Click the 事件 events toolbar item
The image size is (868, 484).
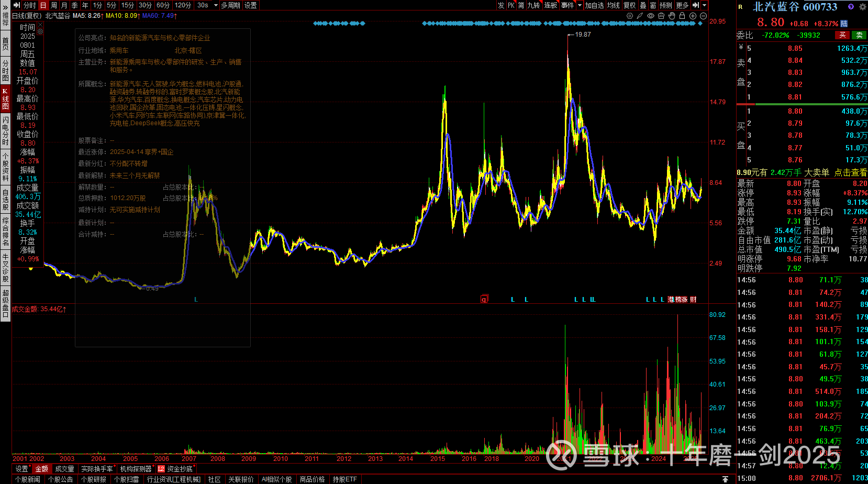click(567, 5)
